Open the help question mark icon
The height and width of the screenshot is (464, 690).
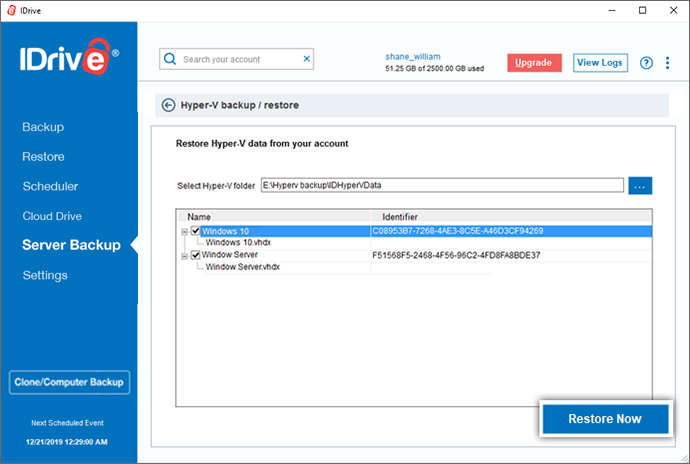646,63
